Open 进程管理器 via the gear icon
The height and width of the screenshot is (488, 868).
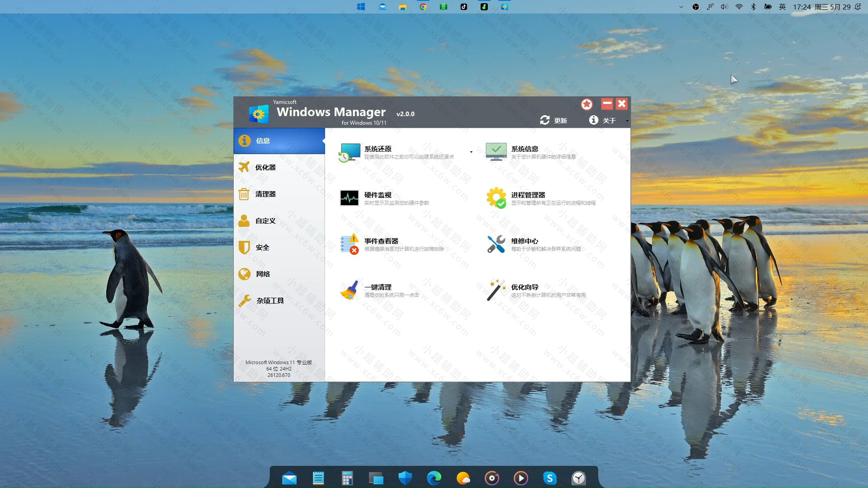496,198
